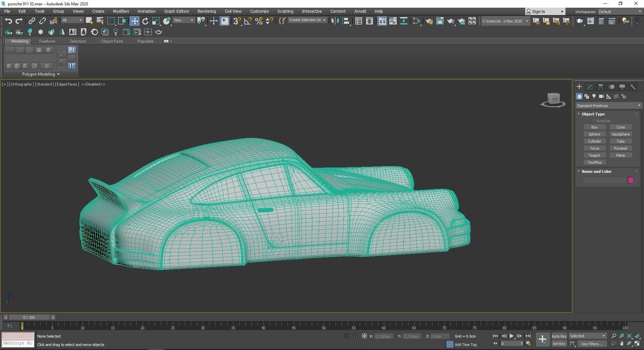Toggle Absolute/Offset transform mode
The height and width of the screenshot is (350, 644).
(x=364, y=336)
